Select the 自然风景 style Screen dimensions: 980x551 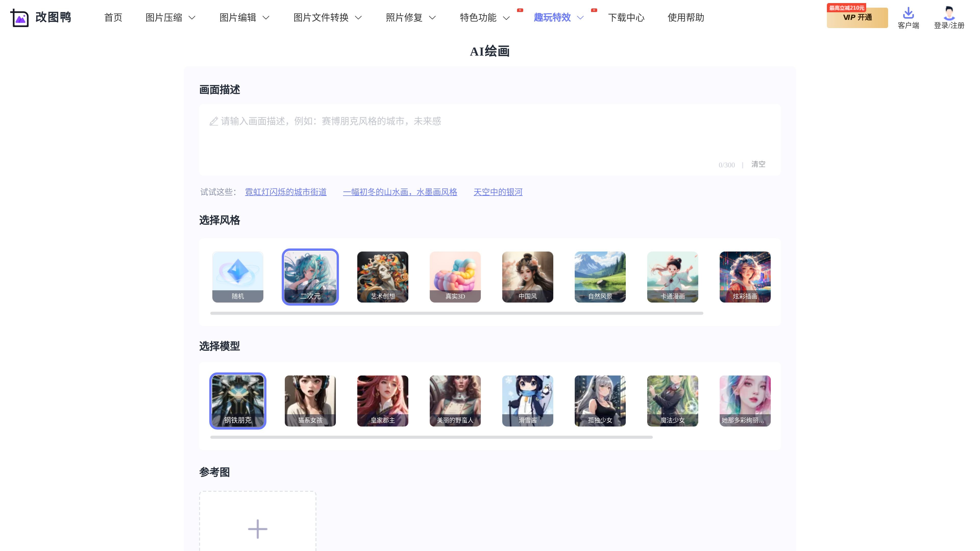click(x=600, y=277)
